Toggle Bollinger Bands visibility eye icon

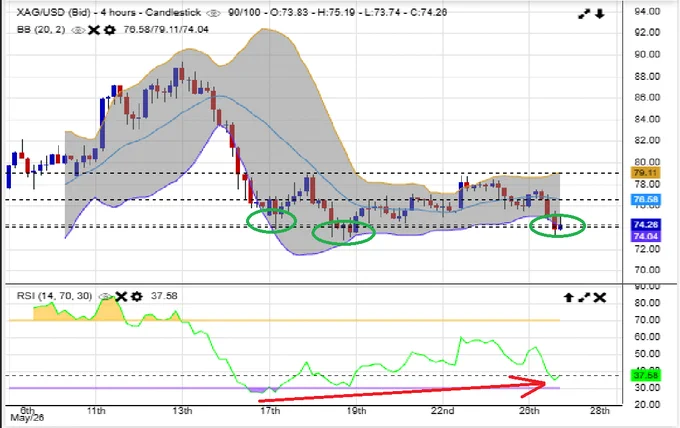click(78, 30)
